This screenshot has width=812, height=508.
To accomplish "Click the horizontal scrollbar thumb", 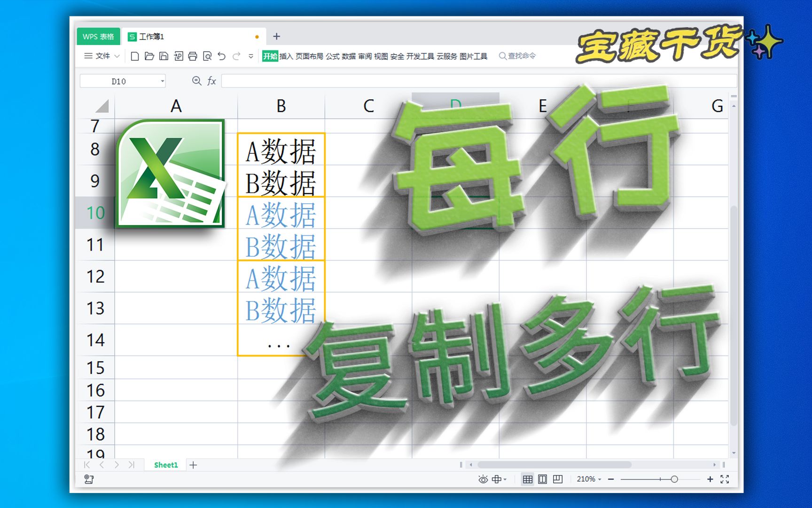I will click(x=554, y=465).
